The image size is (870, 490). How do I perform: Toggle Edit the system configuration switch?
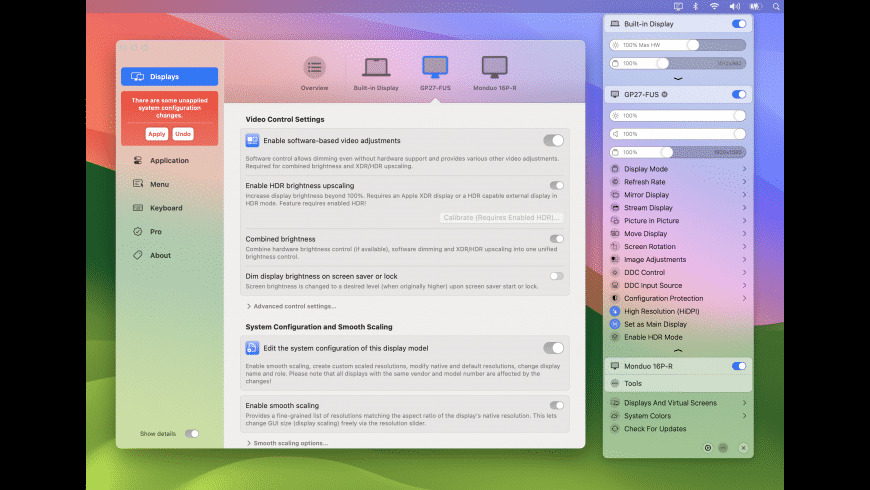click(x=553, y=348)
